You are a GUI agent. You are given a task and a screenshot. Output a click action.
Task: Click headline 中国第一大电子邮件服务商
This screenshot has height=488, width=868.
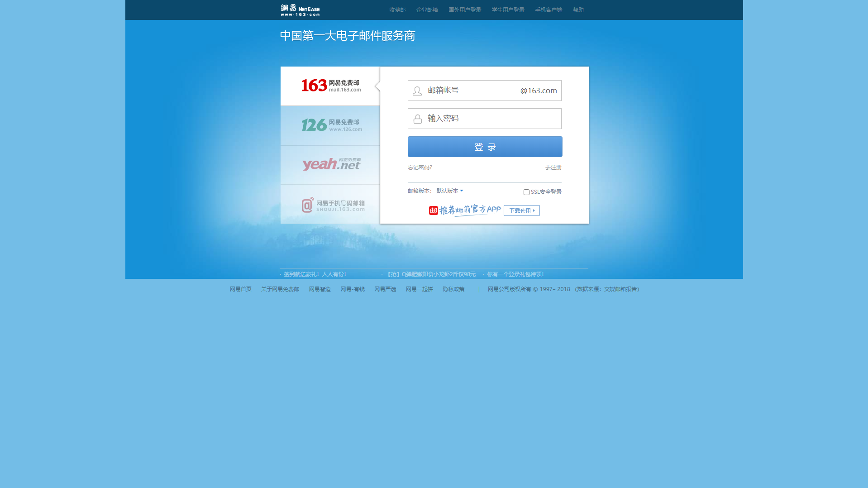coord(347,36)
